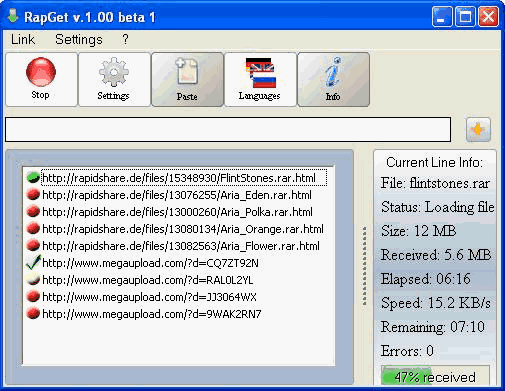Maximize the RapGet window
This screenshot has height=391, width=505.
(x=465, y=16)
